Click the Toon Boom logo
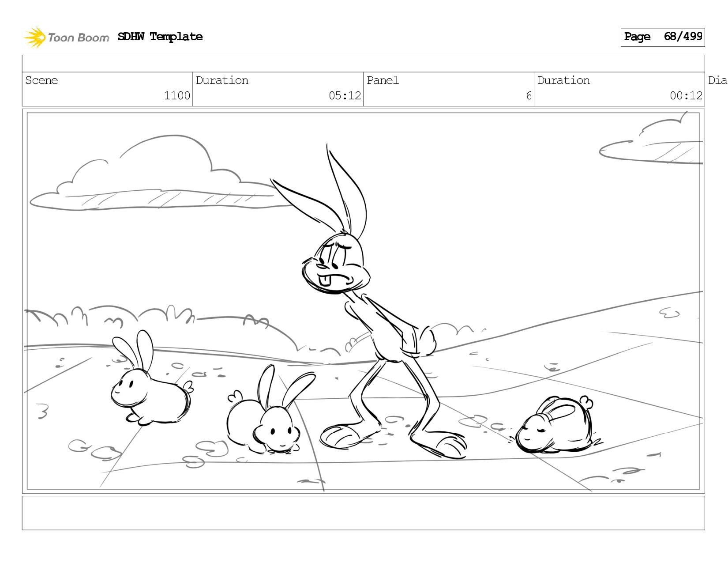The width and height of the screenshot is (728, 563). pos(66,37)
